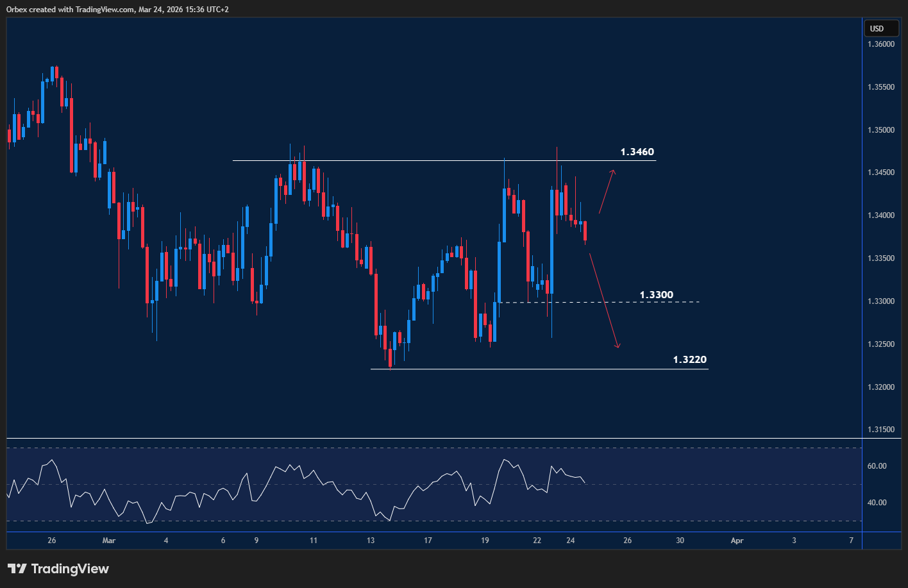Click the Mar label on time axis
This screenshot has height=588, width=908.
point(108,541)
